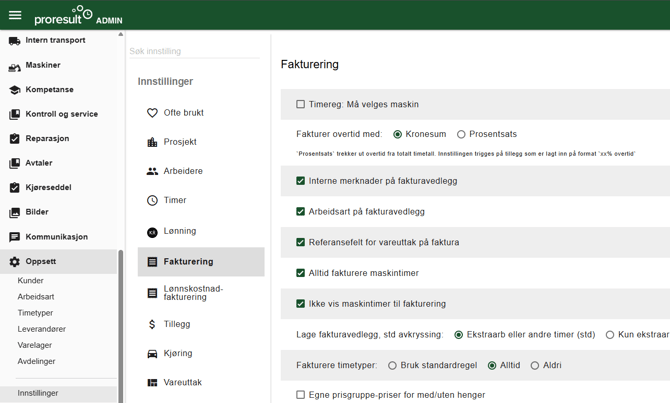Viewport: 670px width, 403px height.
Task: Click the Avtaler documents icon
Action: pos(15,163)
